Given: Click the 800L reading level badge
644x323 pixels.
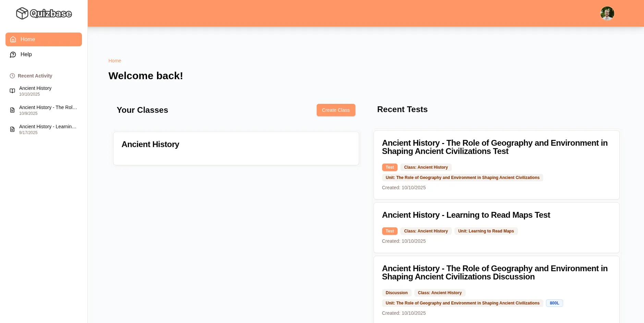Looking at the screenshot, I should point(554,303).
